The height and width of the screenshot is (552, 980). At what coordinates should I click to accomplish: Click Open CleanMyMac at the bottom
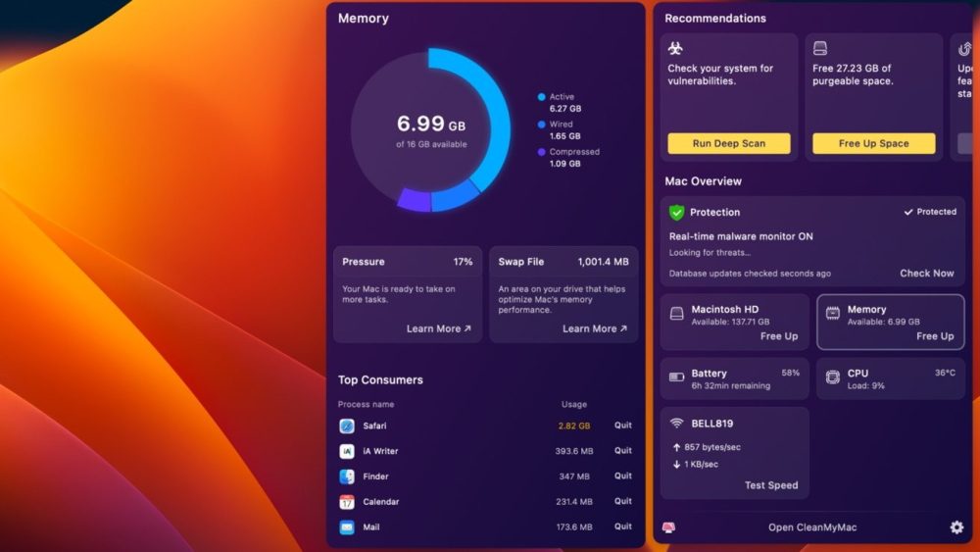point(811,527)
